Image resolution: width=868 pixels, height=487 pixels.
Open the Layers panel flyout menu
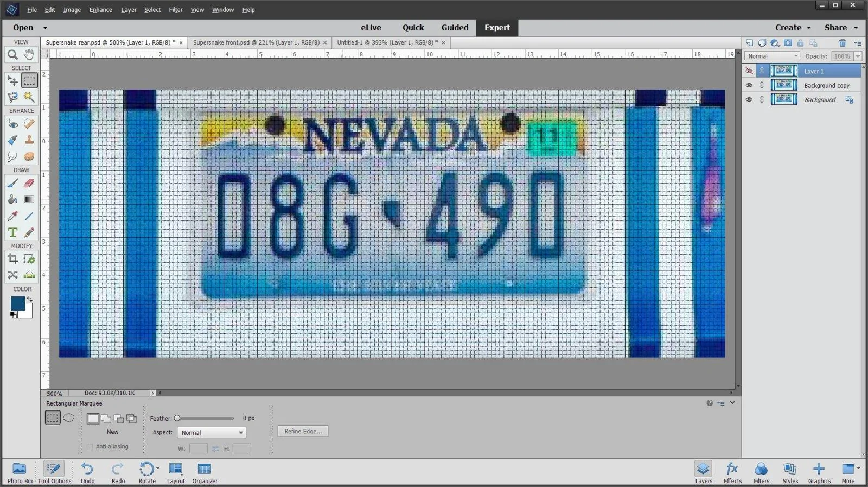tap(858, 43)
